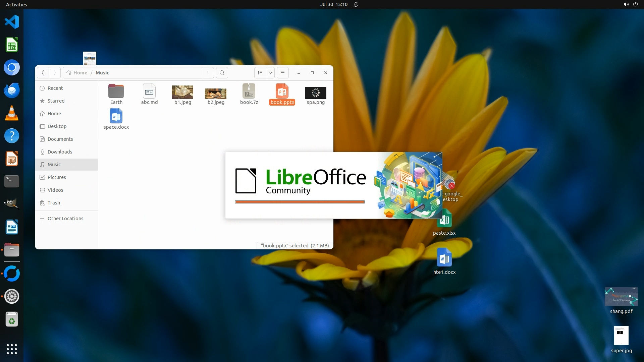This screenshot has height=362, width=644.
Task: Open Trash from the sidebar
Action: pos(54,203)
